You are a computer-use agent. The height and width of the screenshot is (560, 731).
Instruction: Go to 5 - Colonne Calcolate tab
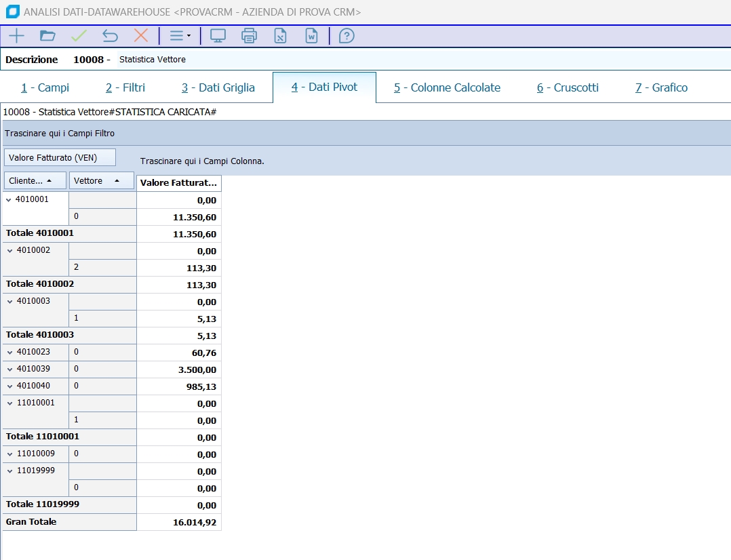click(x=447, y=87)
